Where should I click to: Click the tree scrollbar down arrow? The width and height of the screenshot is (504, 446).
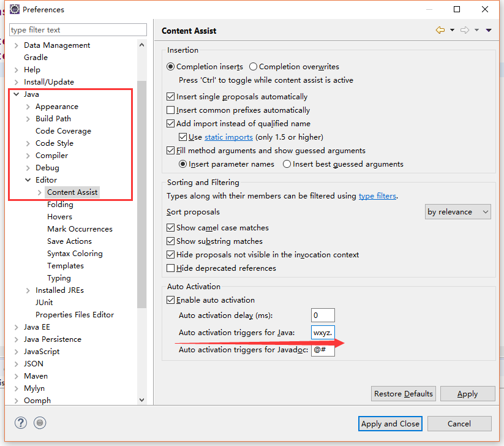tap(141, 400)
